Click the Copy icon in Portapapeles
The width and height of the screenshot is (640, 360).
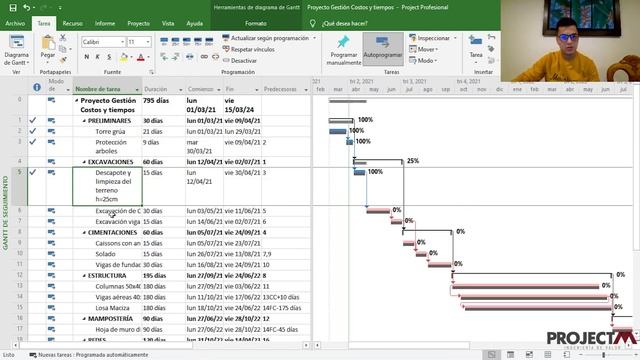pos(62,49)
